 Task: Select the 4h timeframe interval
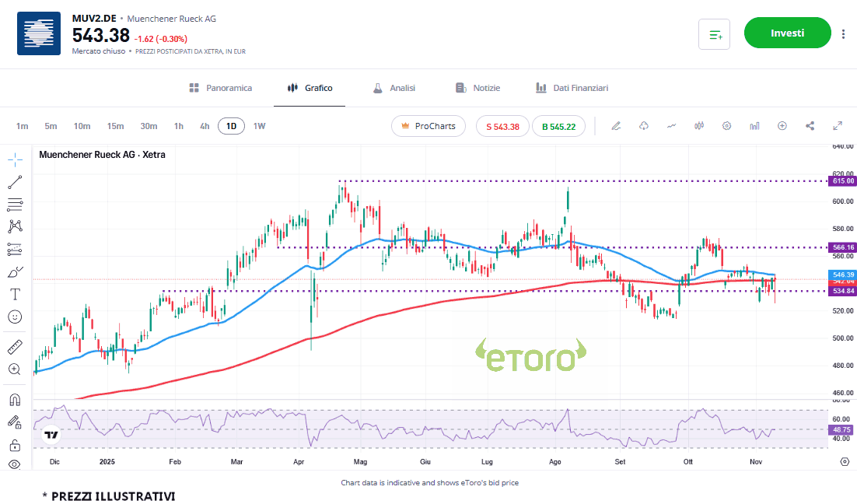pyautogui.click(x=205, y=126)
